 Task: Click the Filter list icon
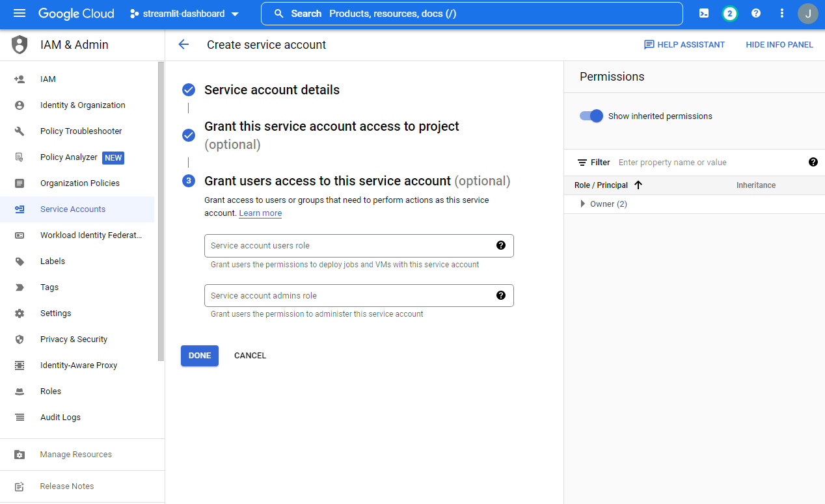[x=582, y=163]
